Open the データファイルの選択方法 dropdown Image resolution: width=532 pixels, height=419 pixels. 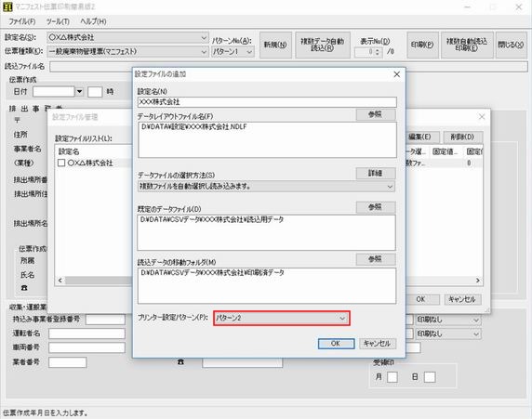(x=390, y=187)
